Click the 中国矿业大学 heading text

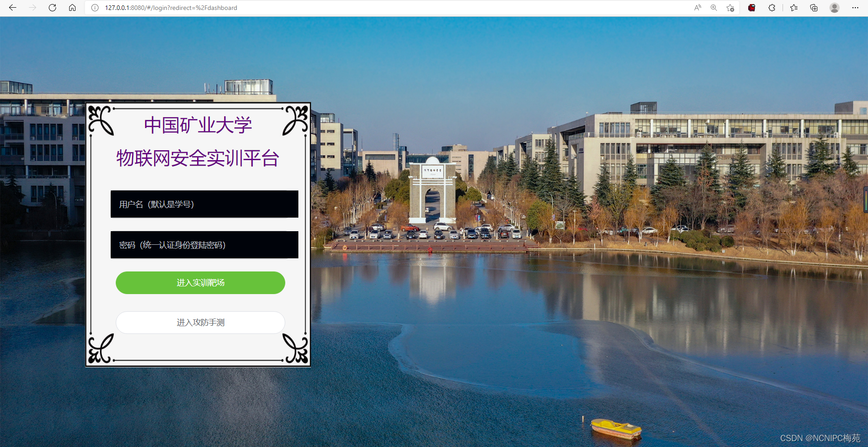[198, 125]
